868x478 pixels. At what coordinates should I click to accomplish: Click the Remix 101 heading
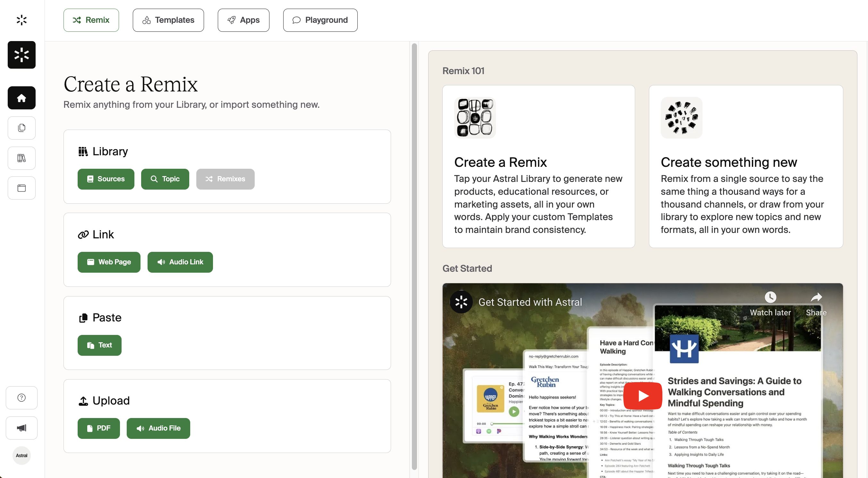click(463, 71)
